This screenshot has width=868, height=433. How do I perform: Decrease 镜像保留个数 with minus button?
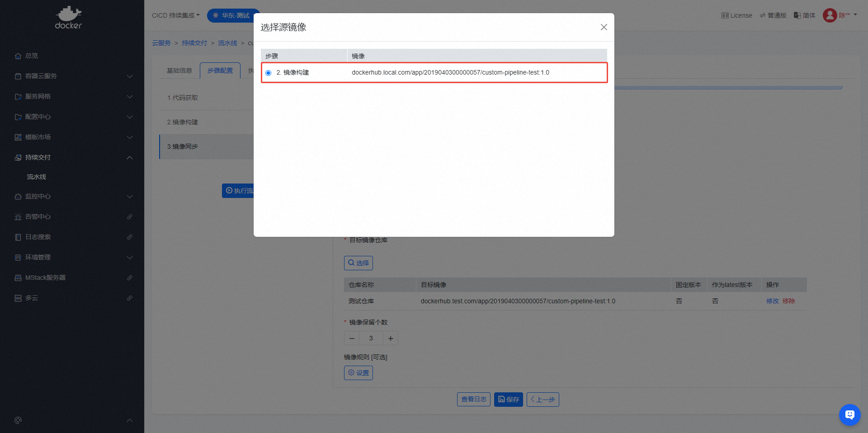tap(352, 339)
